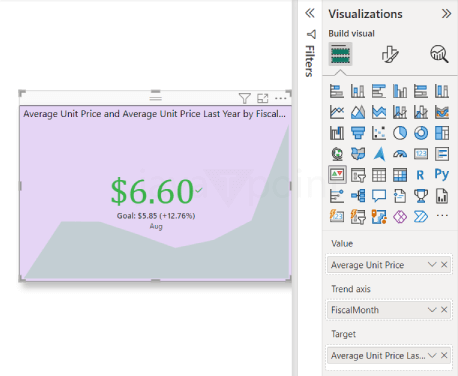The height and width of the screenshot is (376, 458).
Task: Select the Power Automate visual
Action: [x=421, y=217]
